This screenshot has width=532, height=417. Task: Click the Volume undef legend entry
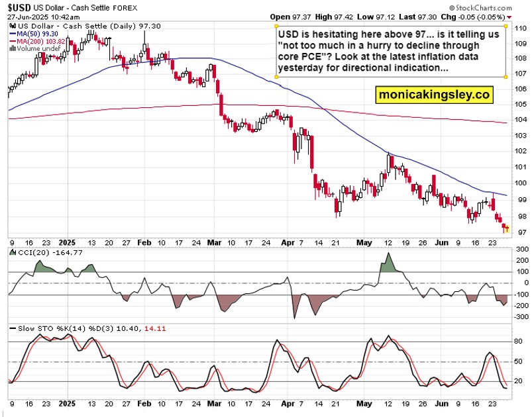(x=35, y=48)
